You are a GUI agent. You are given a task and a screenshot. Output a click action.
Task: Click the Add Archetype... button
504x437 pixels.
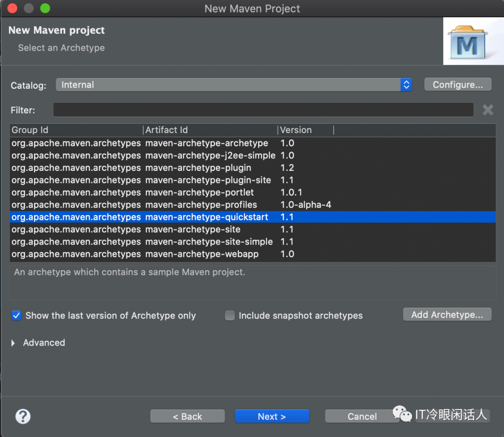(447, 315)
